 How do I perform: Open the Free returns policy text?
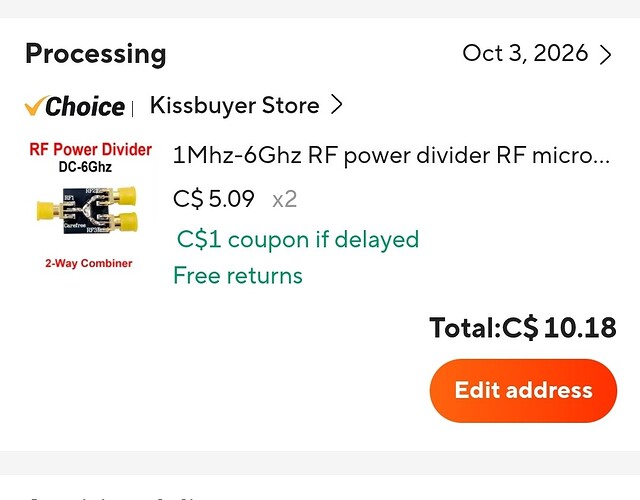point(238,276)
